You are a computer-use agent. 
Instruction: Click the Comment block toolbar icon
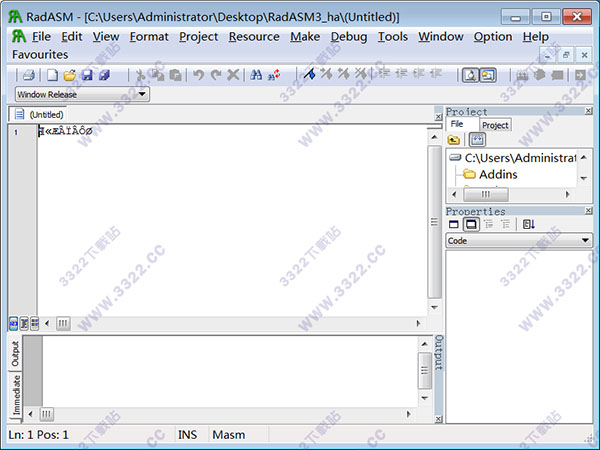[x=418, y=73]
